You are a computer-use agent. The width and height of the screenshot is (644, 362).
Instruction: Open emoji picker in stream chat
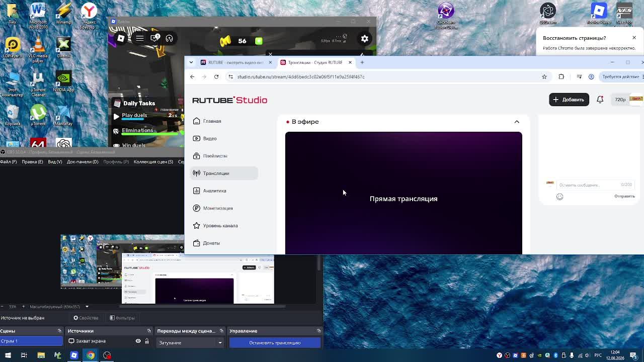click(x=559, y=197)
